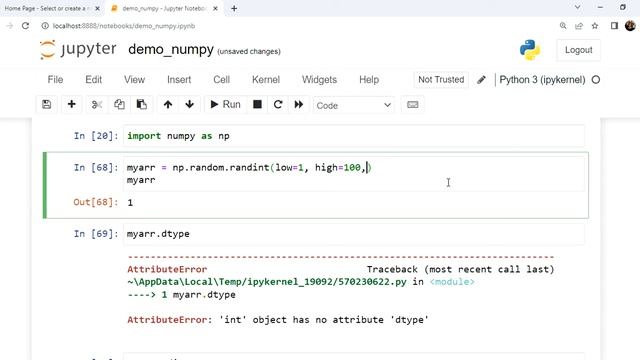Click into the myarr.dtype code cell

[x=354, y=234]
